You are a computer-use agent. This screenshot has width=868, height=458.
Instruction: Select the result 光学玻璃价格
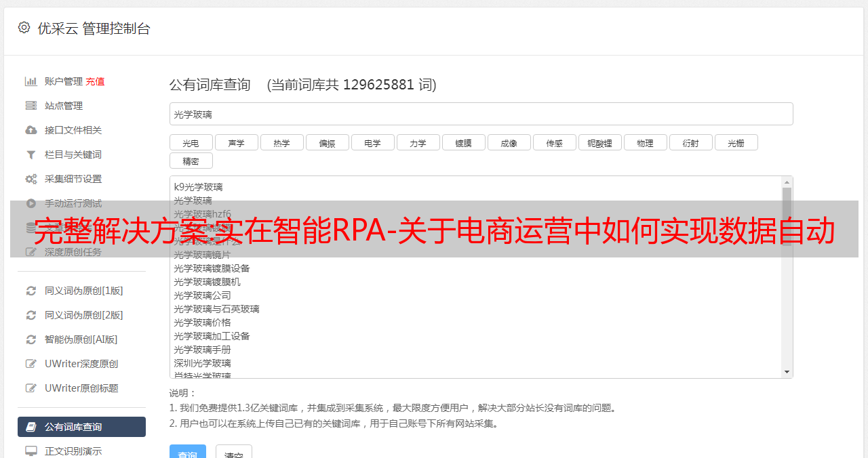(202, 322)
